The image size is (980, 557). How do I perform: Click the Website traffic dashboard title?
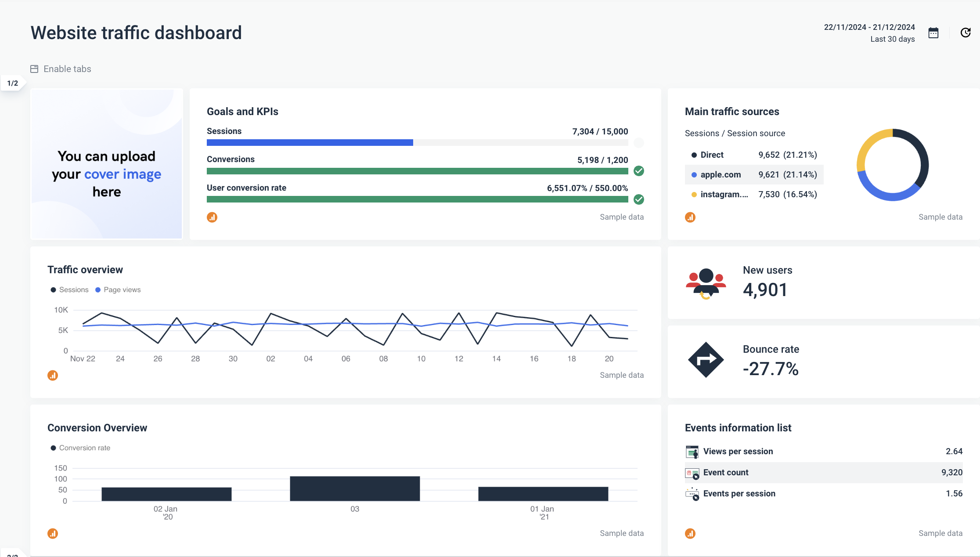pyautogui.click(x=136, y=33)
